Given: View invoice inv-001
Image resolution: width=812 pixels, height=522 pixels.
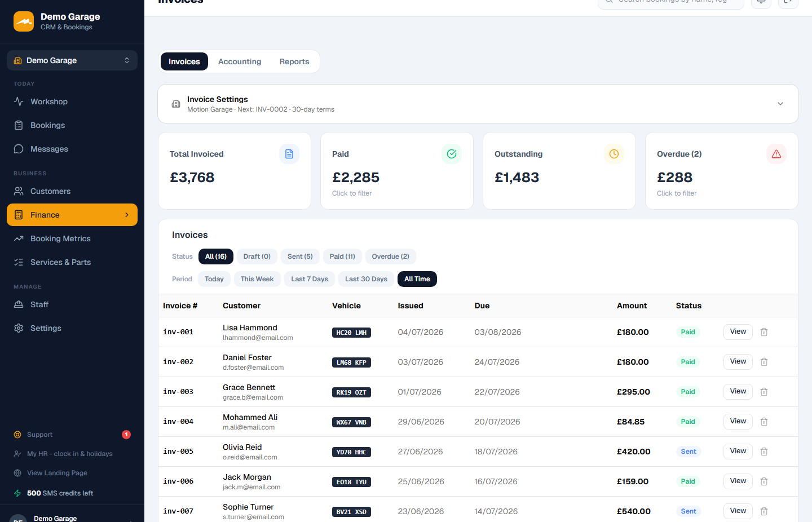Looking at the screenshot, I should click(738, 332).
